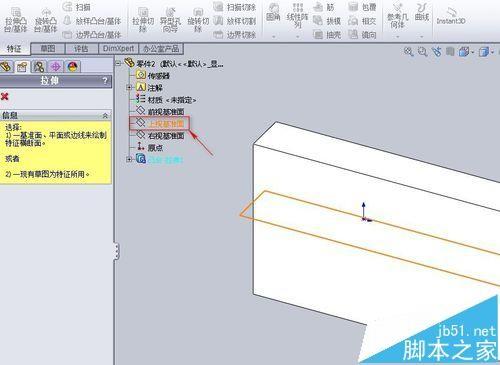Open the ConfigurationManager panel tab
Image resolution: width=500 pixels, height=365 pixels.
pyautogui.click(x=39, y=67)
